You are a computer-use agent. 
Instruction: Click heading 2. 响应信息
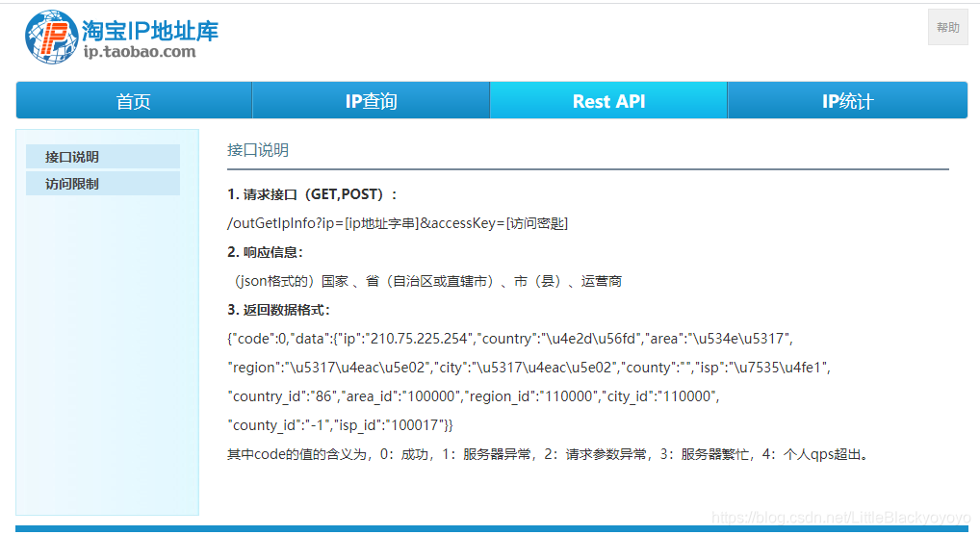(x=265, y=252)
